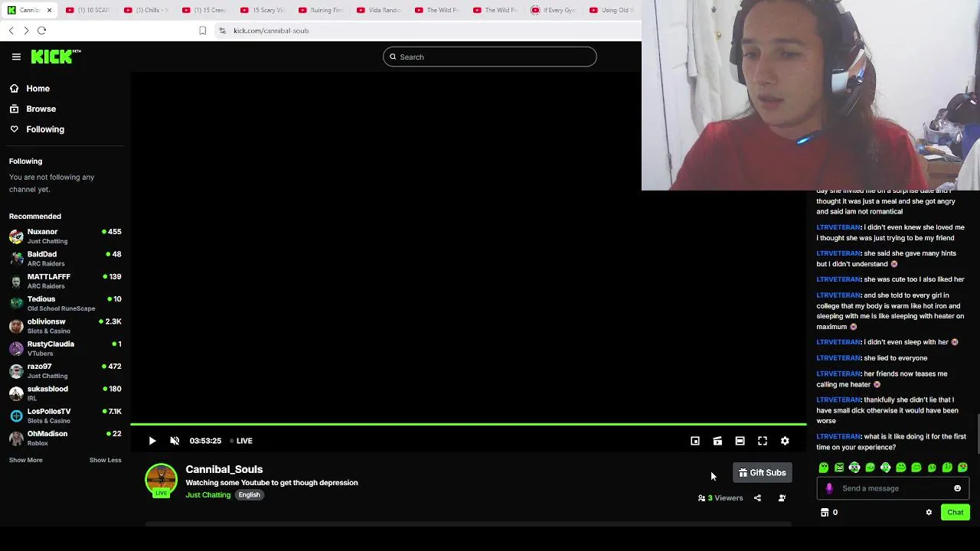Open LosPollosTV channel
The width and height of the screenshot is (980, 551).
[65, 416]
